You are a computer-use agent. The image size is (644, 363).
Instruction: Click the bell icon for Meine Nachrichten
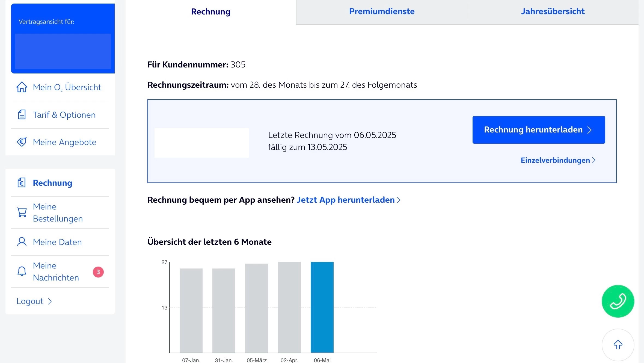[x=22, y=271]
